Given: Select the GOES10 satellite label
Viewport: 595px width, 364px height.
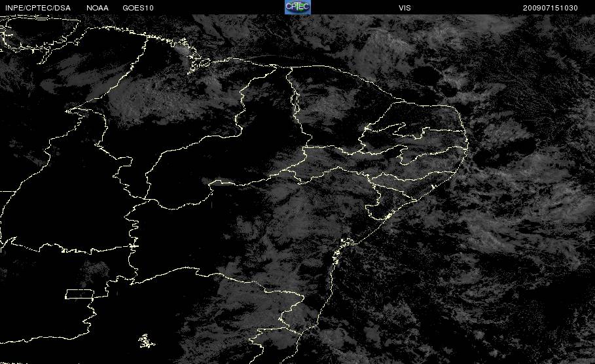Looking at the screenshot, I should (138, 8).
